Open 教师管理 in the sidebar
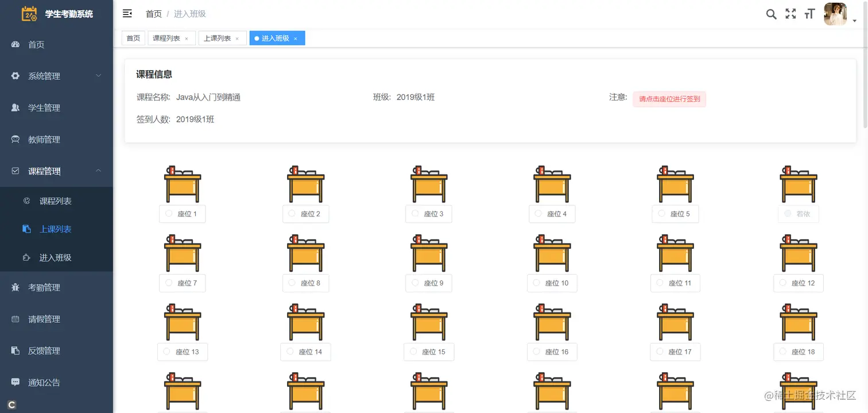The height and width of the screenshot is (413, 868). (43, 139)
